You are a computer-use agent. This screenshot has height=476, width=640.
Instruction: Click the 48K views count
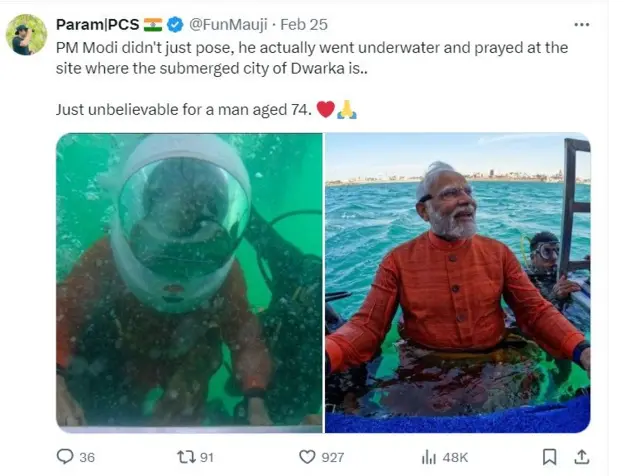pyautogui.click(x=455, y=457)
